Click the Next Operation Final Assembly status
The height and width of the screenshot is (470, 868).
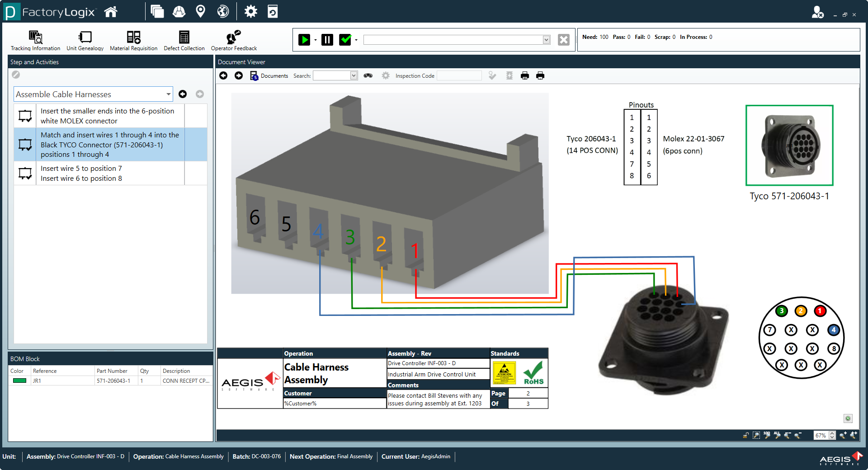[331, 456]
